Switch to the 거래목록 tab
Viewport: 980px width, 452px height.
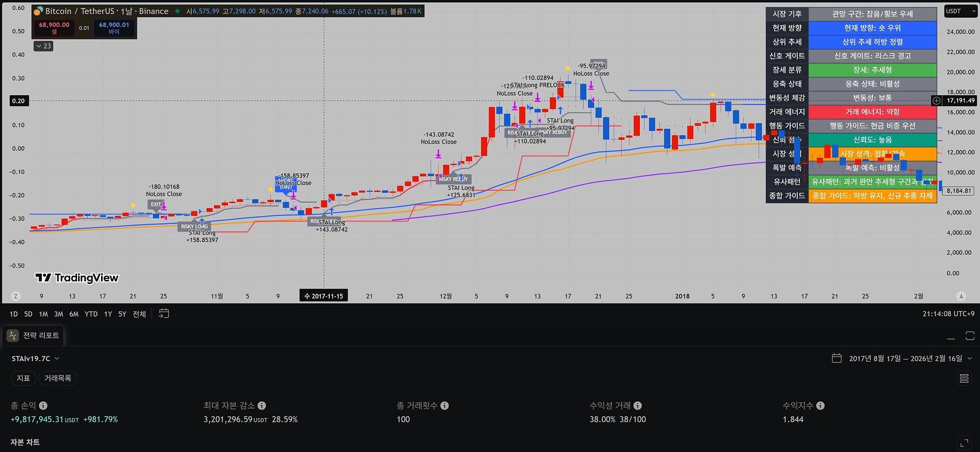(58, 378)
